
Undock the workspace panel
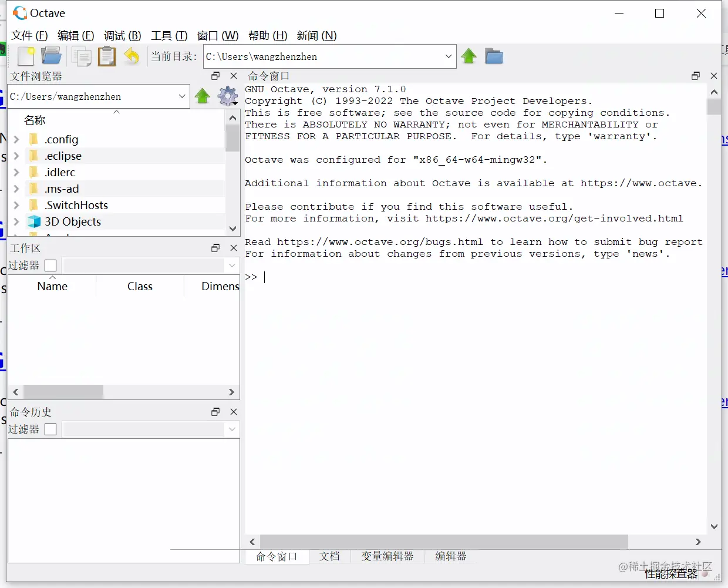point(215,248)
